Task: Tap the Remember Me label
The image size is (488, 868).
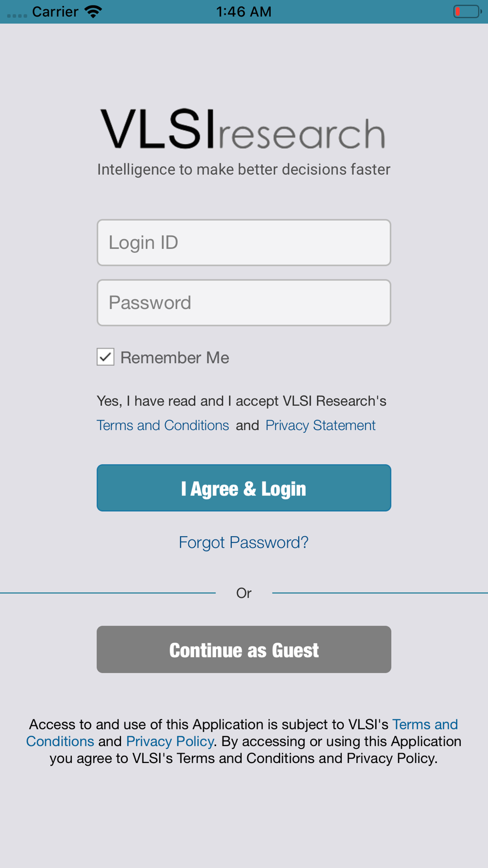Action: [x=175, y=358]
